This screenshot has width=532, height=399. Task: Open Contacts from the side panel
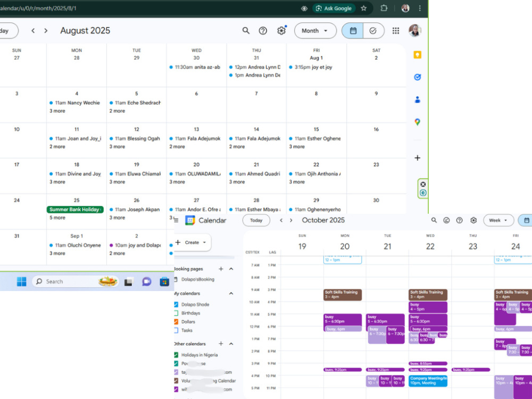point(417,99)
